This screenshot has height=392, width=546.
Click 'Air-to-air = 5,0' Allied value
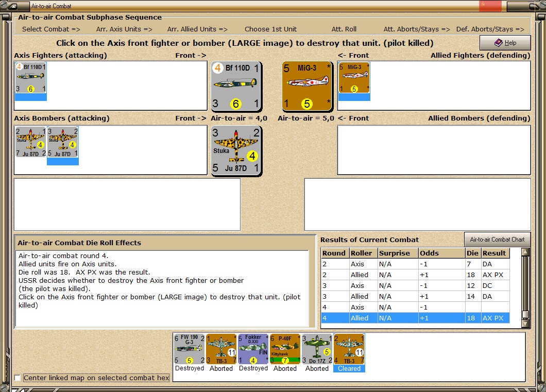pyautogui.click(x=306, y=118)
